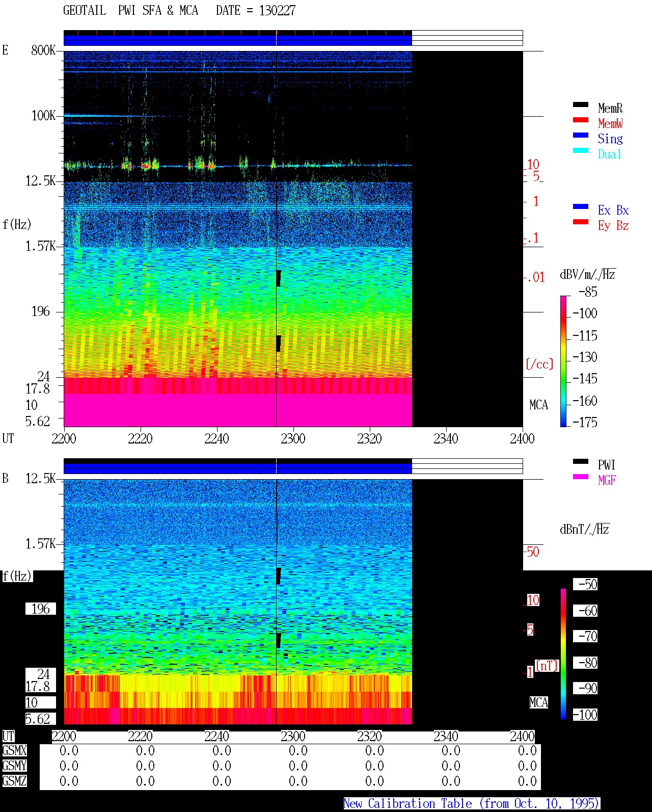
Task: Click the dBV/m electric field color bar
Action: pos(563,361)
